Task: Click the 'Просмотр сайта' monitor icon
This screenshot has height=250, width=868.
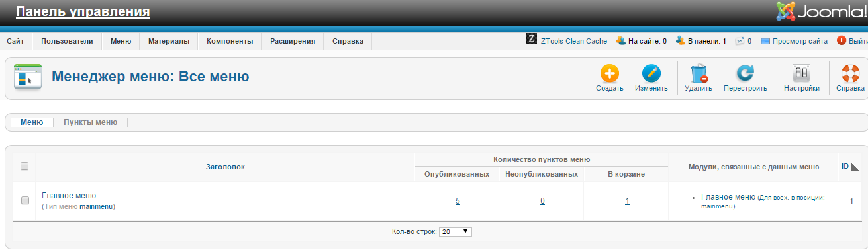Action: 765,41
